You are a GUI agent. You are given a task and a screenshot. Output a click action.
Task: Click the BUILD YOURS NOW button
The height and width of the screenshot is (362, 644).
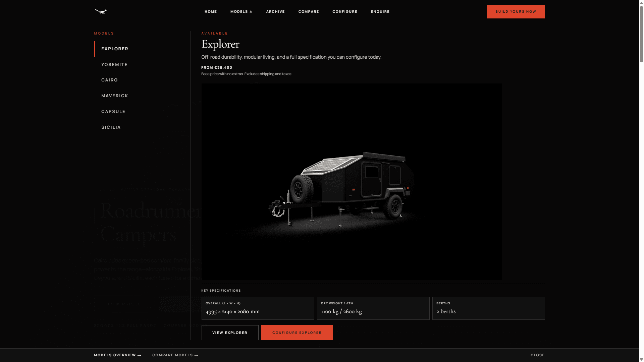(516, 11)
